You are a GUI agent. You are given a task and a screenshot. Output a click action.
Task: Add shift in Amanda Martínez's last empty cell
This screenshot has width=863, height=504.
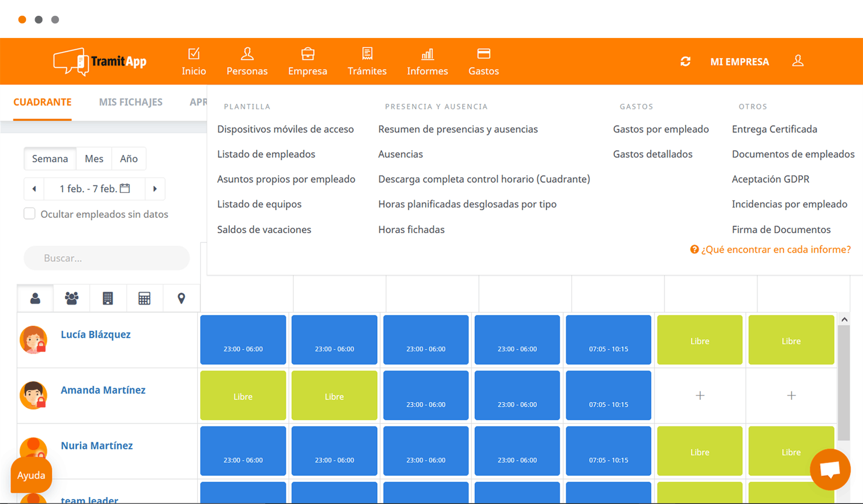click(x=791, y=396)
